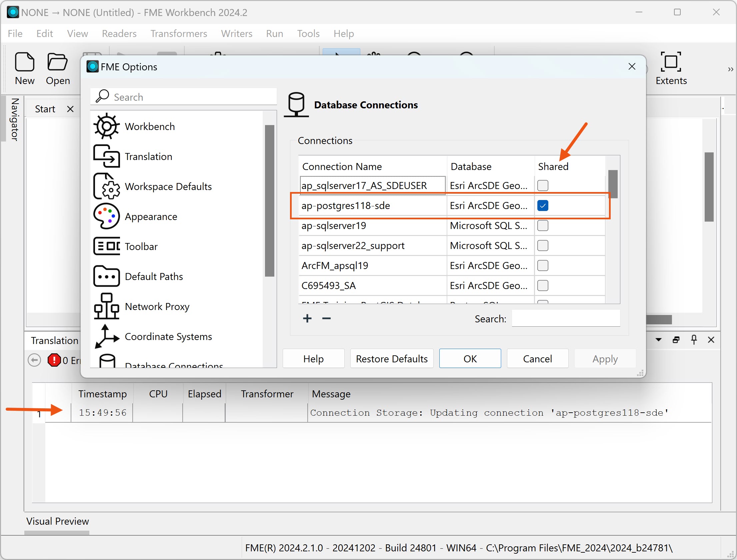Close the FME Options dialog
The height and width of the screenshot is (560, 737).
point(632,66)
